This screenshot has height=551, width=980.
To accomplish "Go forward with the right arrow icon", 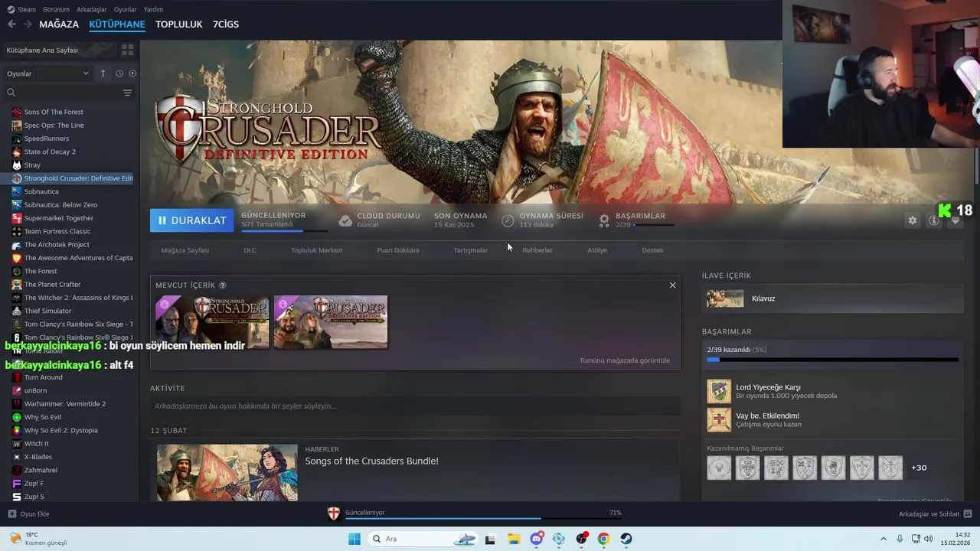I will tap(28, 24).
